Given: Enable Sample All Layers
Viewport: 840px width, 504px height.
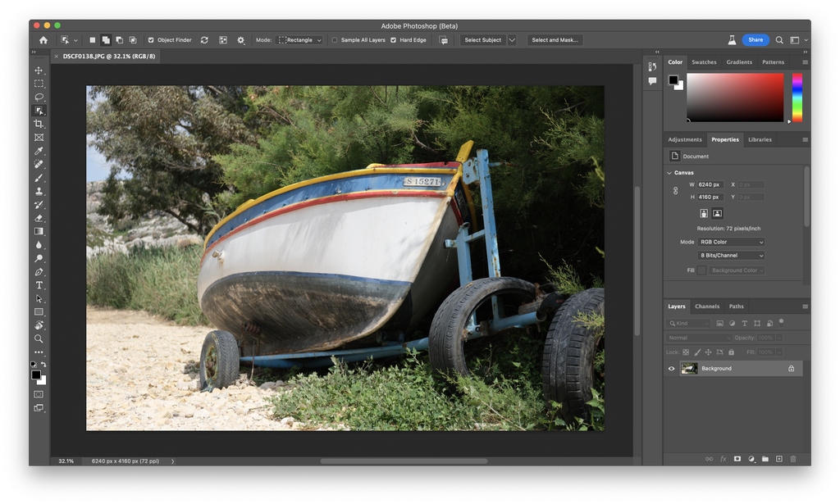Looking at the screenshot, I should point(336,39).
